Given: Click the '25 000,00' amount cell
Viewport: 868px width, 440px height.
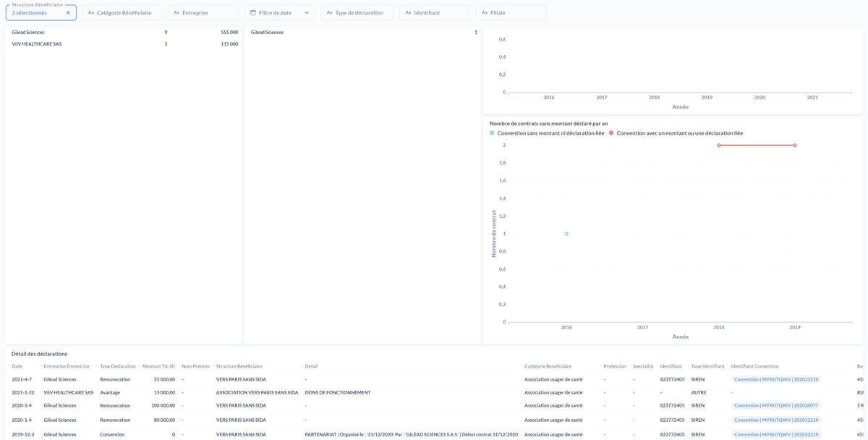Looking at the screenshot, I should point(163,379).
